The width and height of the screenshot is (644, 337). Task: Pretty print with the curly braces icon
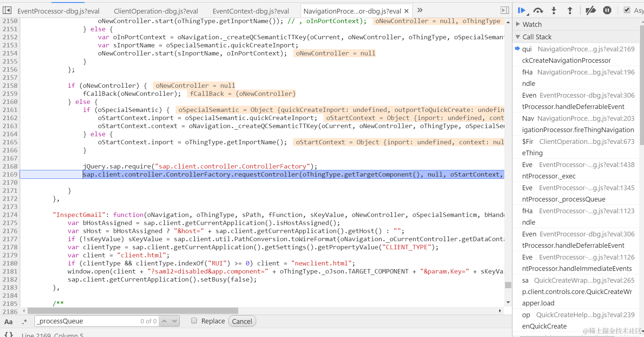point(9,334)
